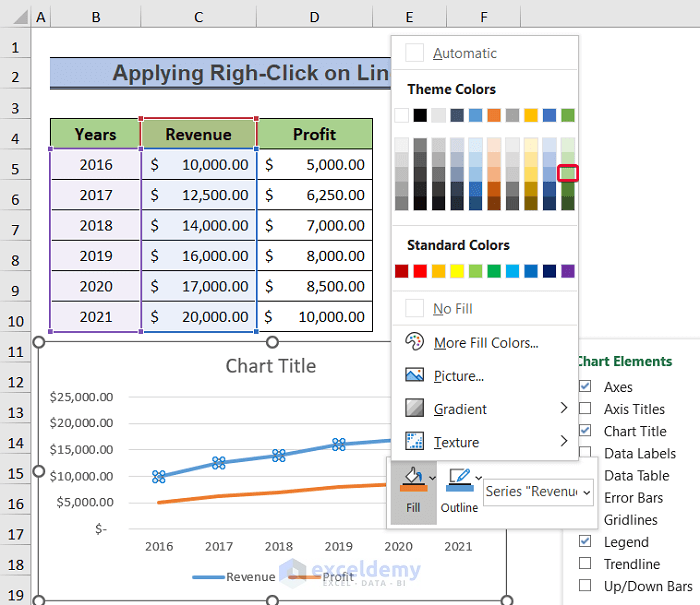Click the Data Table option label
The height and width of the screenshot is (605, 700).
point(637,476)
